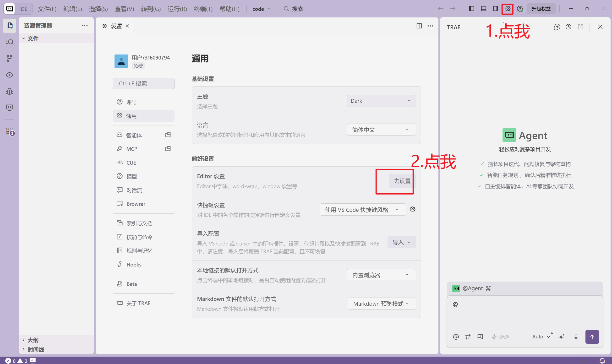Open the 查看(V) menu

tap(124, 9)
